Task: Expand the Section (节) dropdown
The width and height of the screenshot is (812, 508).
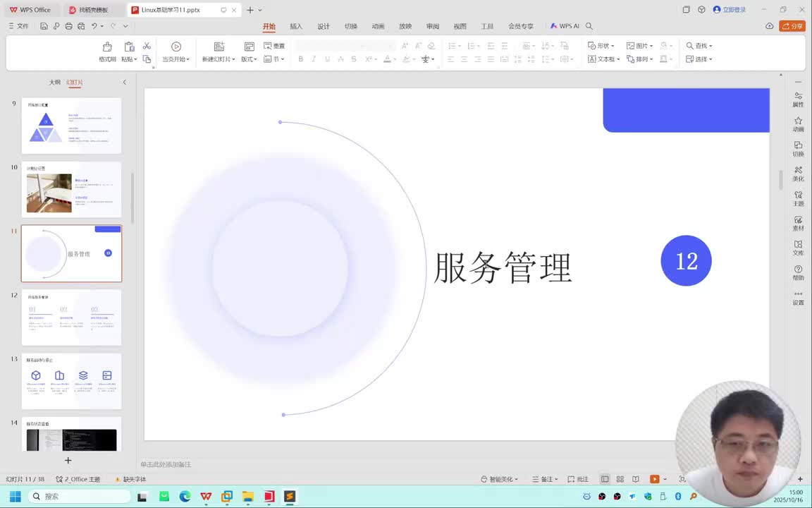Action: (x=274, y=59)
